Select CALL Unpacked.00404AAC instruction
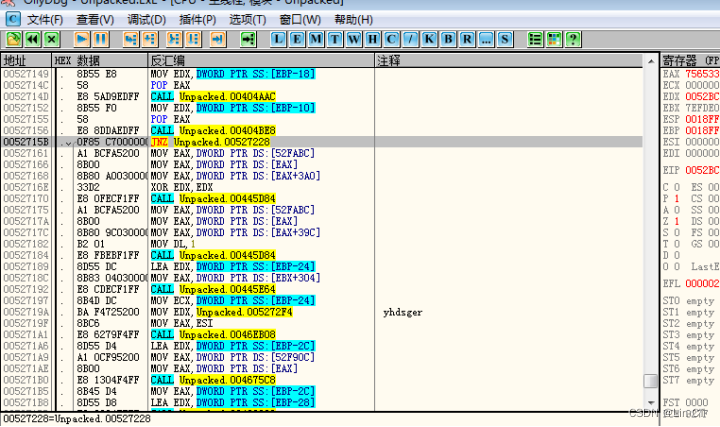This screenshot has width=720, height=427. coord(213,96)
